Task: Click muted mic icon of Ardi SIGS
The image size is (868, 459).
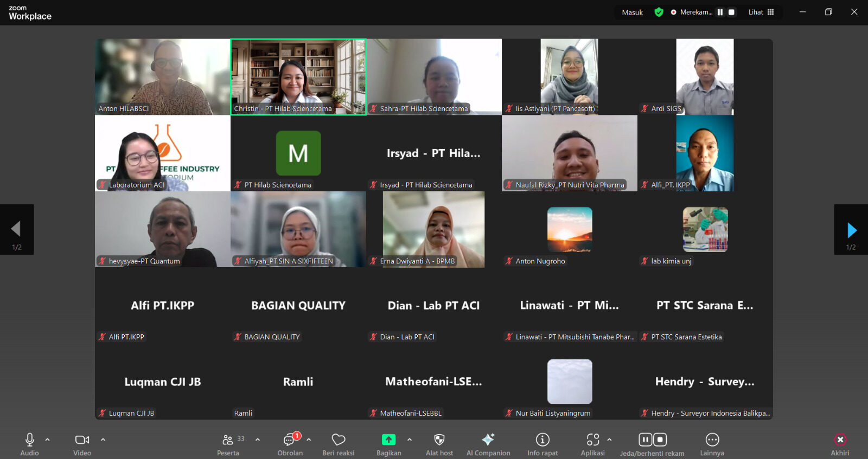Action: coord(644,108)
